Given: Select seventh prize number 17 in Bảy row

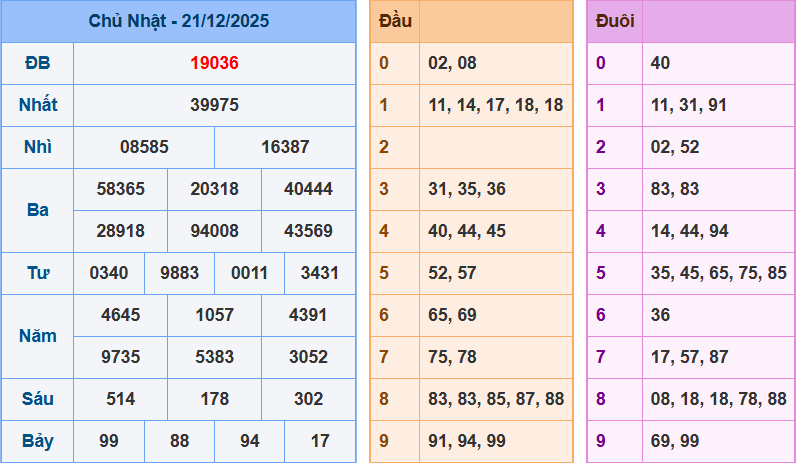Looking at the screenshot, I should click(x=320, y=441).
